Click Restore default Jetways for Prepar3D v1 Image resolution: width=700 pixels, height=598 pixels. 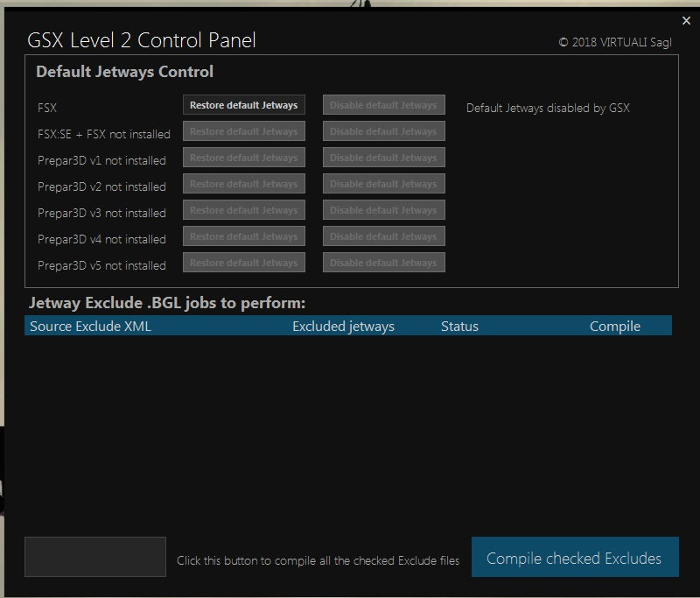pos(244,158)
